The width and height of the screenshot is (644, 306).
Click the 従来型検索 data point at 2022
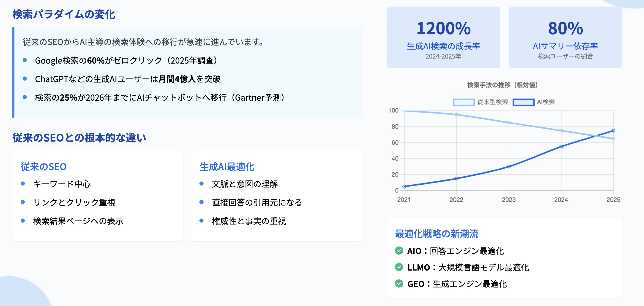coord(456,115)
